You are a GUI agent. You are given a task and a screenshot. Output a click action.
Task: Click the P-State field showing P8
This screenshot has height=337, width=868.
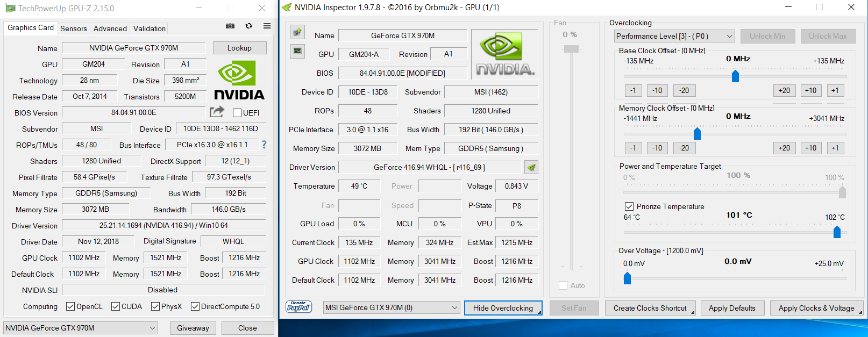(x=517, y=205)
